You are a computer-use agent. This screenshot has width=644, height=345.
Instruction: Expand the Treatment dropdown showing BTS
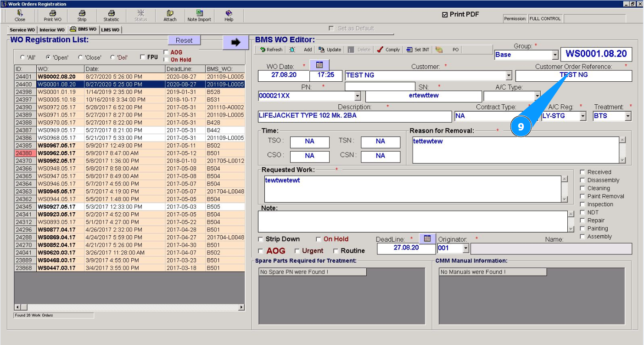click(x=628, y=116)
